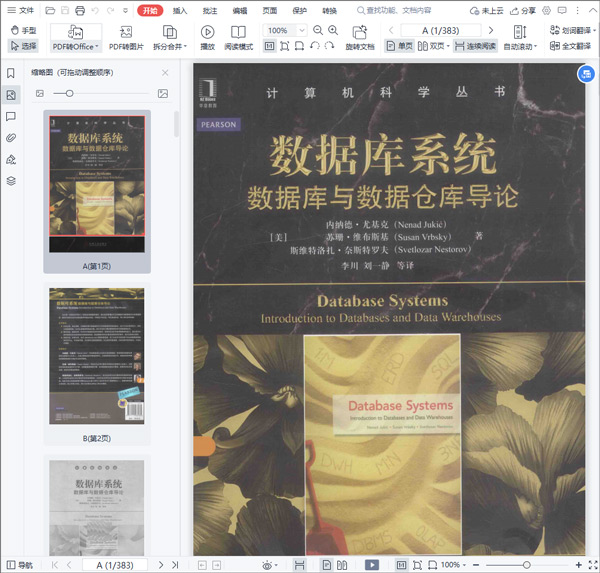Enter 阅读模式 reading mode
This screenshot has height=573, width=600.
[238, 38]
